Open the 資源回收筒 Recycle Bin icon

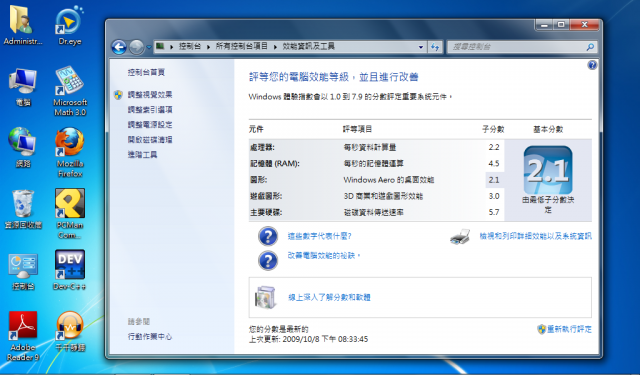(22, 209)
